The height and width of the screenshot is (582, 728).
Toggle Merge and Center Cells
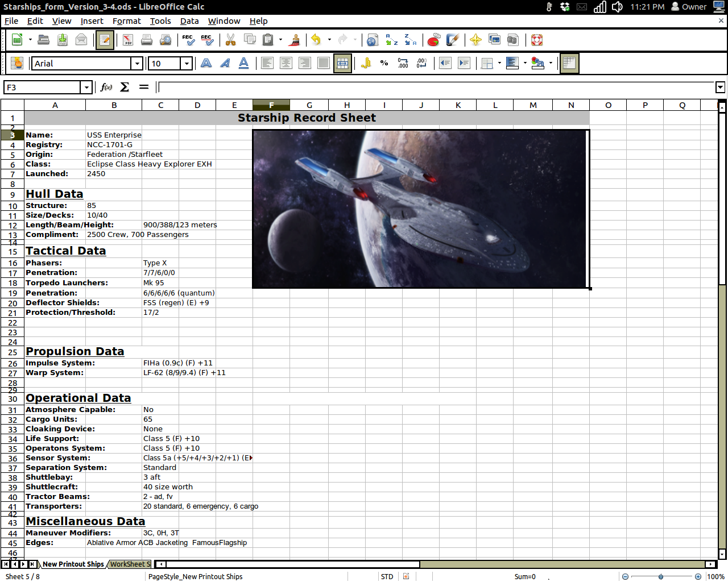[342, 63]
